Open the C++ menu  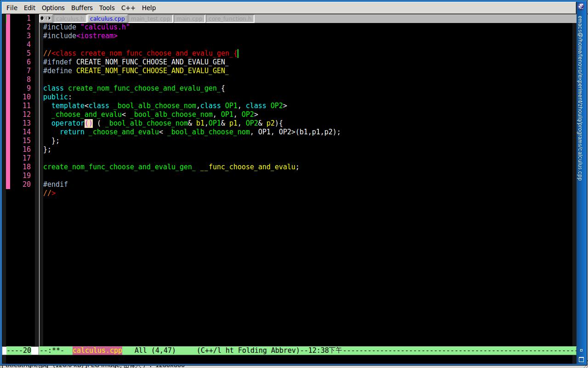(x=128, y=8)
